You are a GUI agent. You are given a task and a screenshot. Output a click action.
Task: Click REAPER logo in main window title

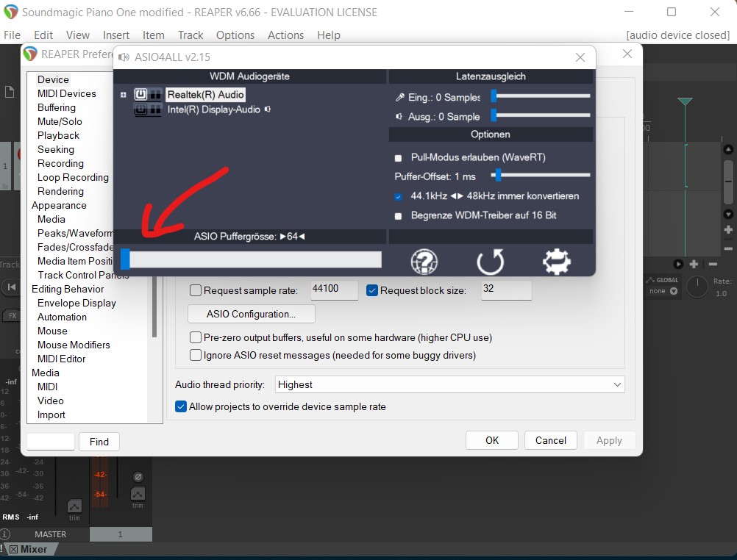[x=11, y=12]
